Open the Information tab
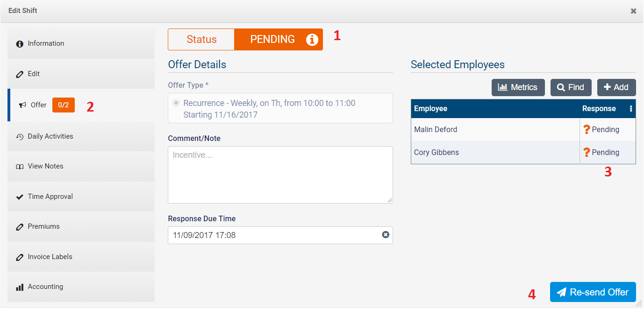The image size is (644, 309). 46,43
